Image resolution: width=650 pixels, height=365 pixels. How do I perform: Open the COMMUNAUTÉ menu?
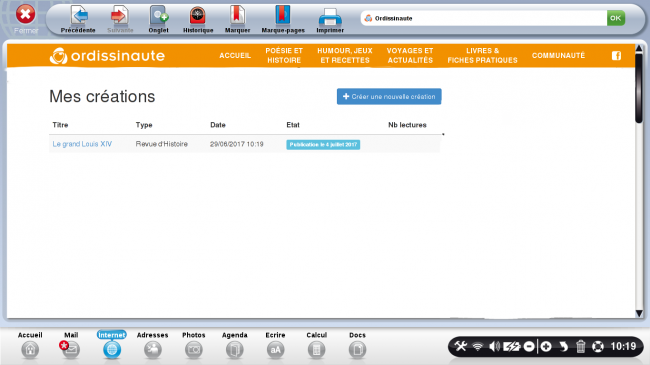tap(558, 56)
